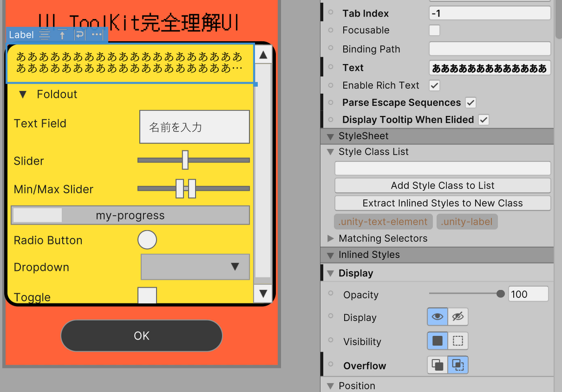Expand Matching Selectors
The height and width of the screenshot is (392, 562).
[331, 238]
